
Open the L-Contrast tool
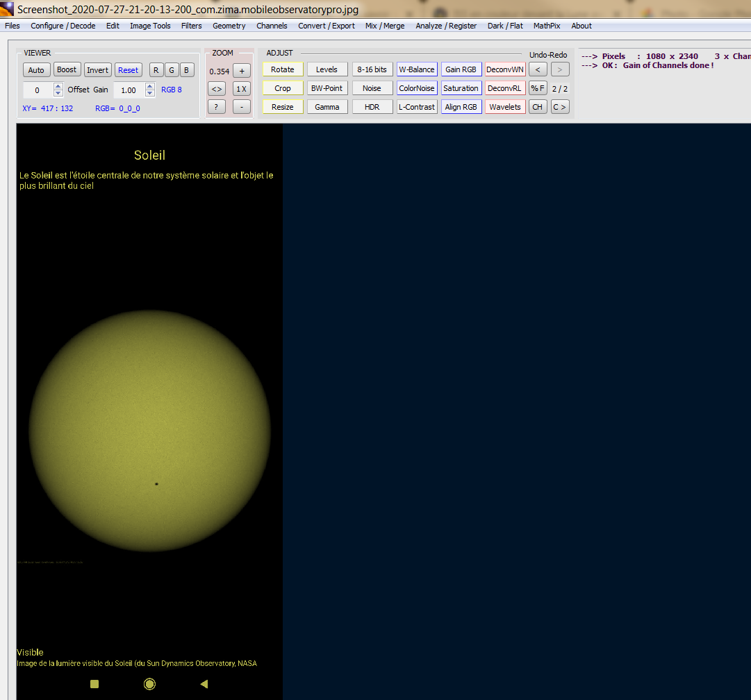click(417, 107)
